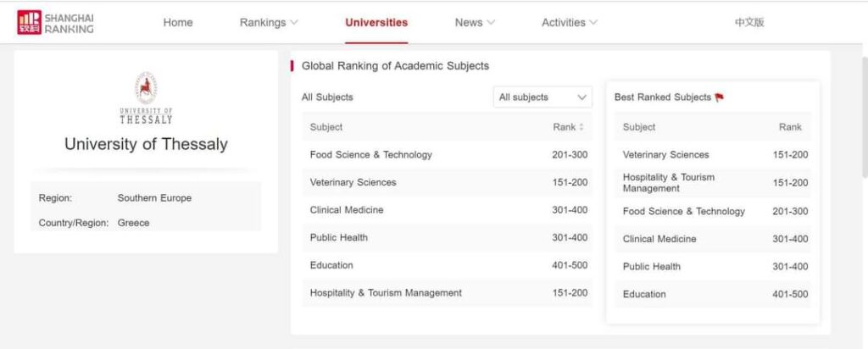Open Veterinary Sciences in All Subjects list
Image resolution: width=868 pixels, height=349 pixels.
coord(353,182)
